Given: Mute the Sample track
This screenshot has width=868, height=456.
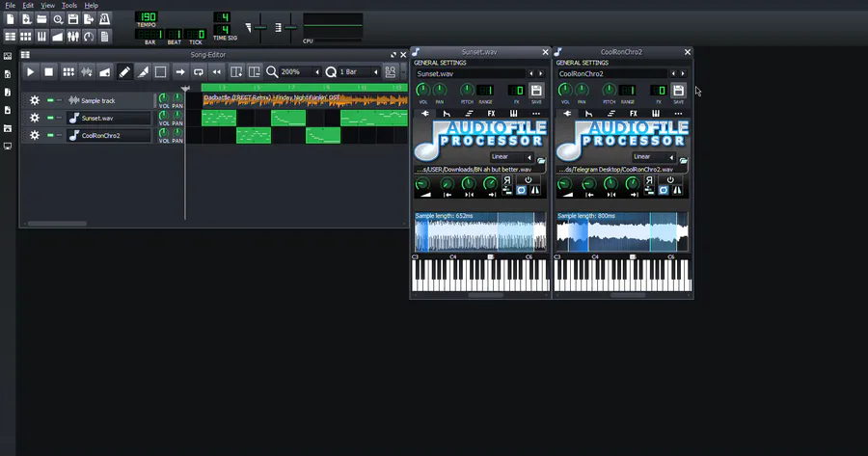Looking at the screenshot, I should pos(50,100).
